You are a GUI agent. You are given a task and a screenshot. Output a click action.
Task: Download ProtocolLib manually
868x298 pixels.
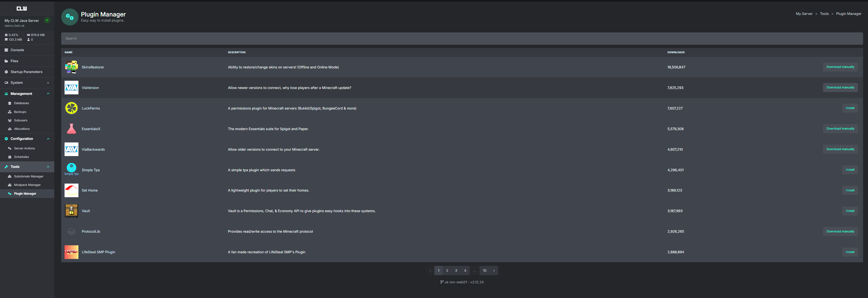click(x=840, y=231)
